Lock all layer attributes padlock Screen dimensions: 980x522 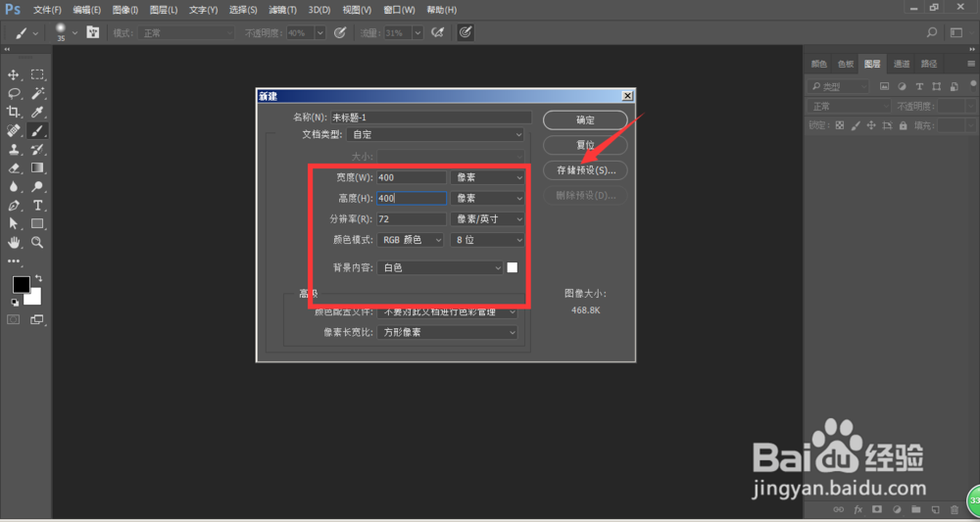[x=903, y=125]
